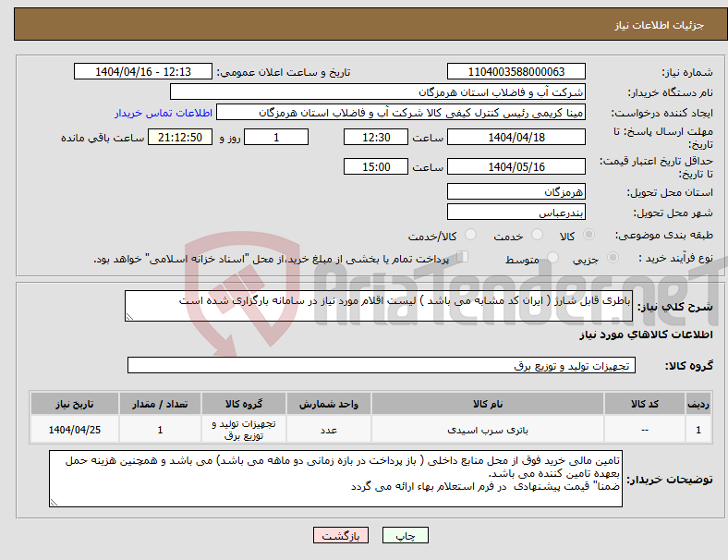Screen dimensions: 728x560
Task: Click the واحد شمارش column header
Action: (x=329, y=404)
